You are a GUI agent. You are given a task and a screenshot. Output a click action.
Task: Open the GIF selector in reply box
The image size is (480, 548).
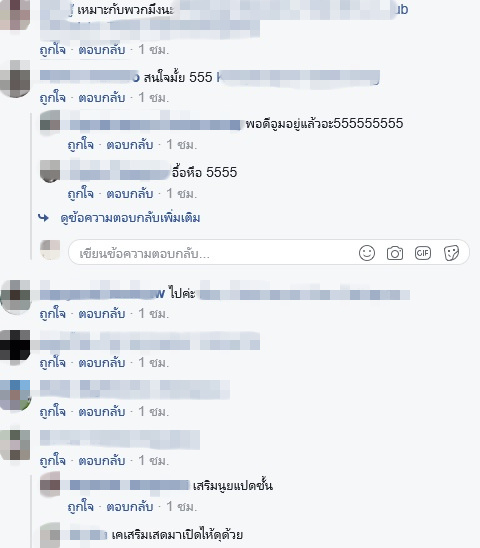pos(423,253)
